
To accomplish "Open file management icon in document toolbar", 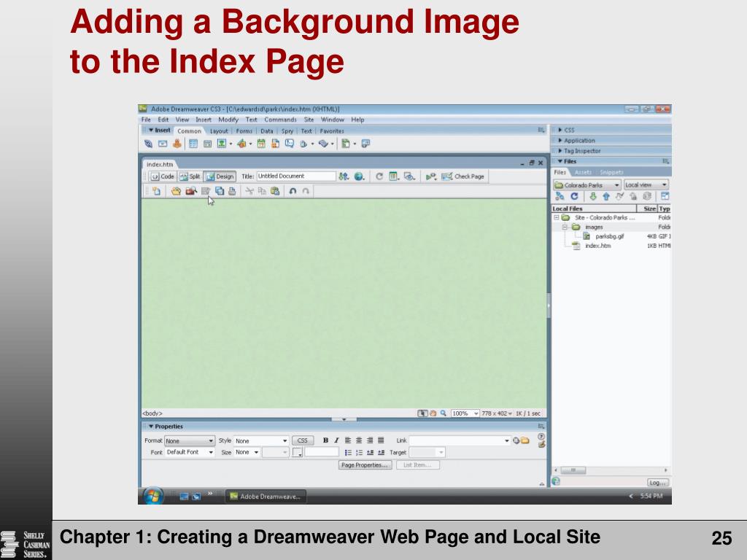I will pos(344,176).
